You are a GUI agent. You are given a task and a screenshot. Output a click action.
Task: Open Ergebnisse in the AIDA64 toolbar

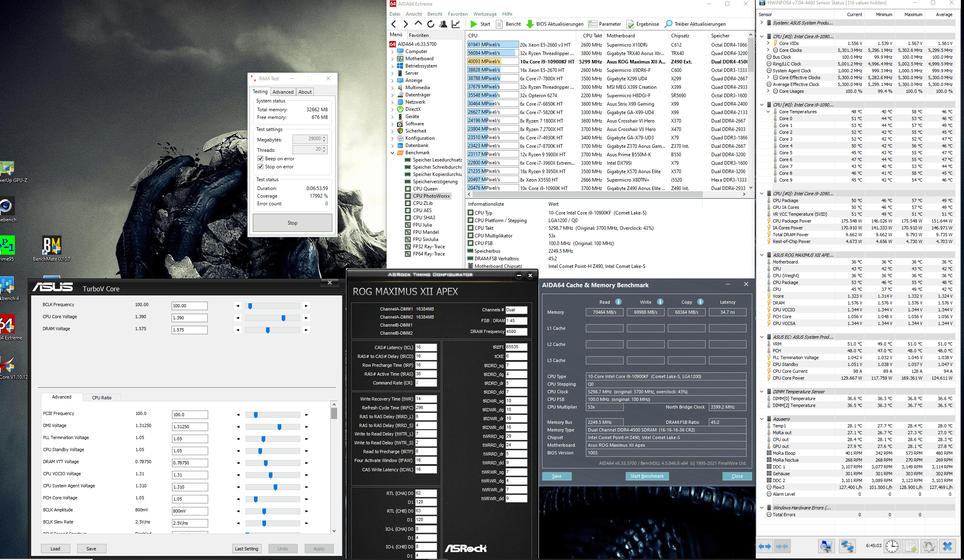(x=643, y=24)
